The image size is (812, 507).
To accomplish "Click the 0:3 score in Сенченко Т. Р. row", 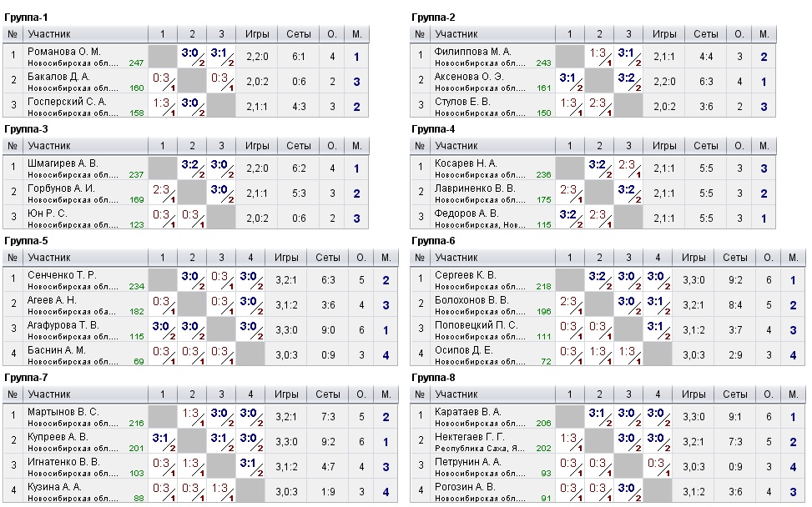I will click(219, 276).
